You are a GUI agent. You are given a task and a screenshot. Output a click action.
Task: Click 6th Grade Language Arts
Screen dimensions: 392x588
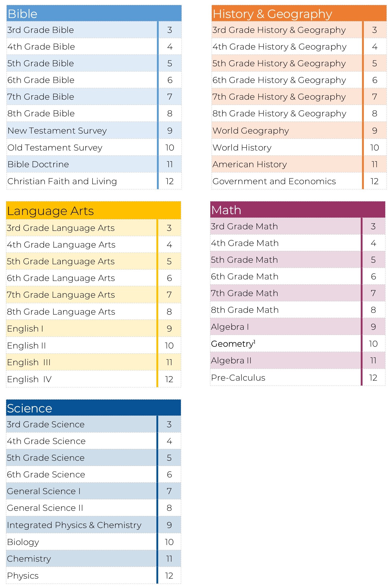(61, 278)
